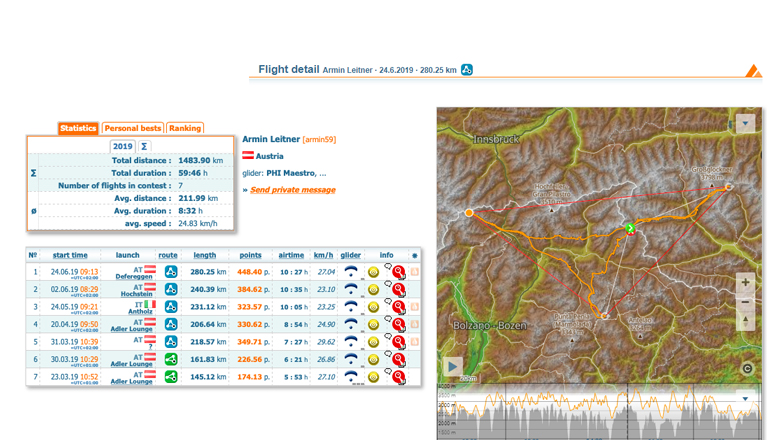Expand the map tilt arrow control

pos(745,321)
